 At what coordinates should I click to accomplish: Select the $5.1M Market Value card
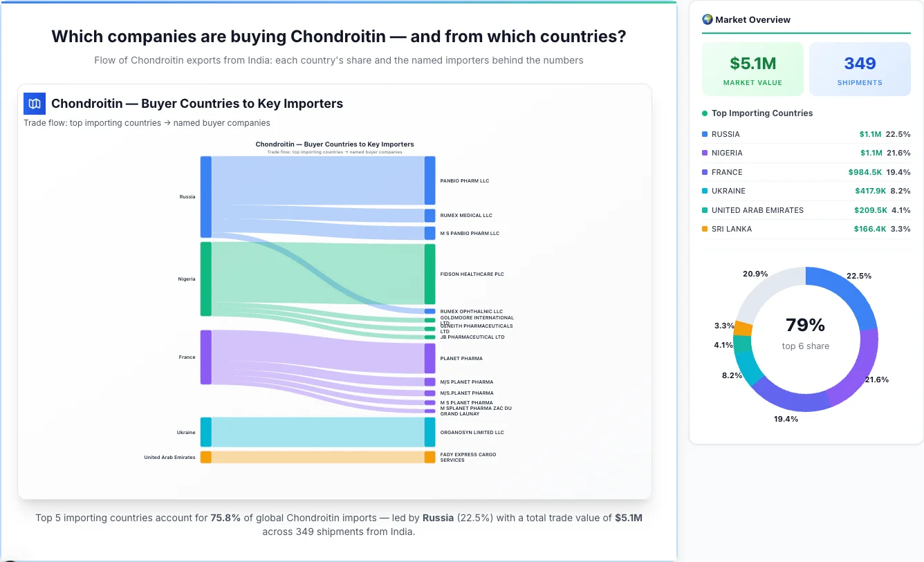tap(752, 68)
